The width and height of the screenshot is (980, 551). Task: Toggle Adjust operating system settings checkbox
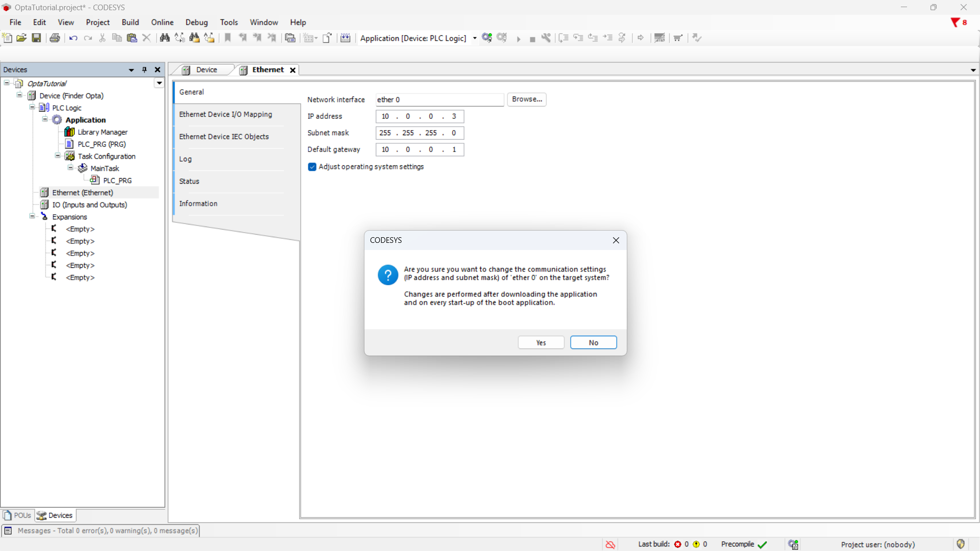coord(312,167)
